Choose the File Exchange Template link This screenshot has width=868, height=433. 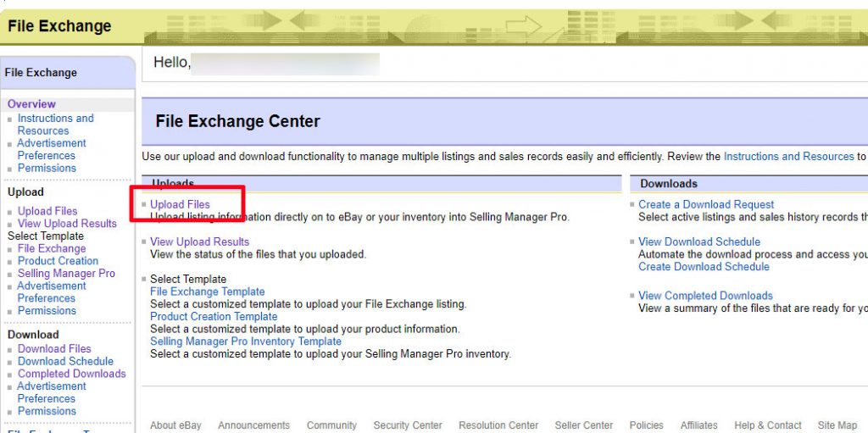(208, 291)
